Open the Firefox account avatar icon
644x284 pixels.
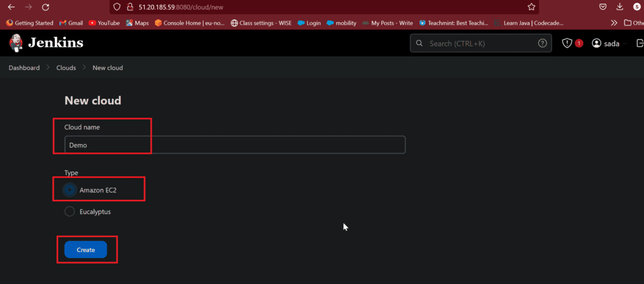tap(636, 7)
